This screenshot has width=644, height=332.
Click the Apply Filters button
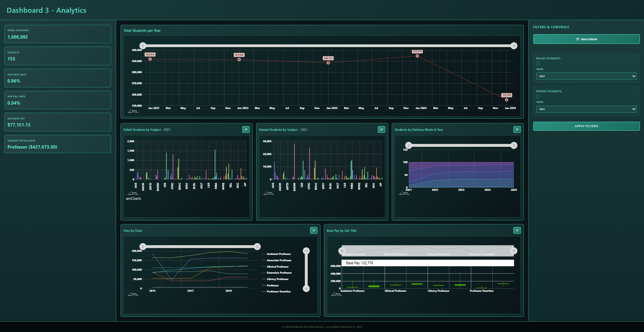pos(586,126)
